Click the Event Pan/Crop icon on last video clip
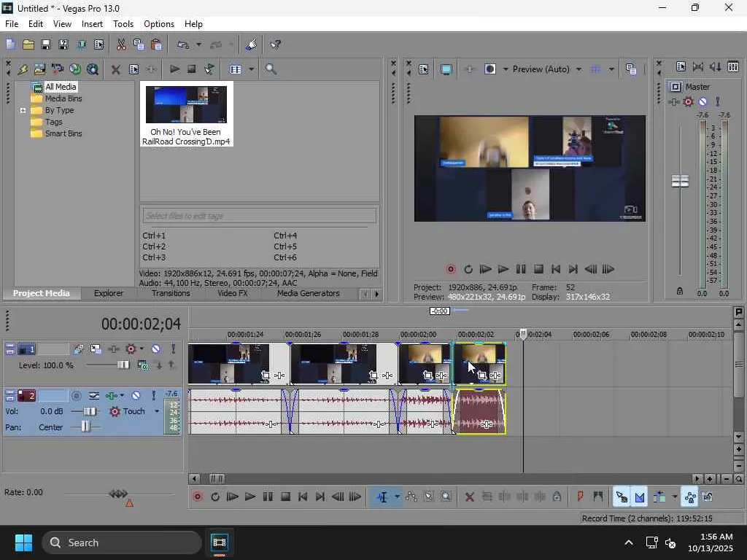747x560 pixels. tap(482, 376)
